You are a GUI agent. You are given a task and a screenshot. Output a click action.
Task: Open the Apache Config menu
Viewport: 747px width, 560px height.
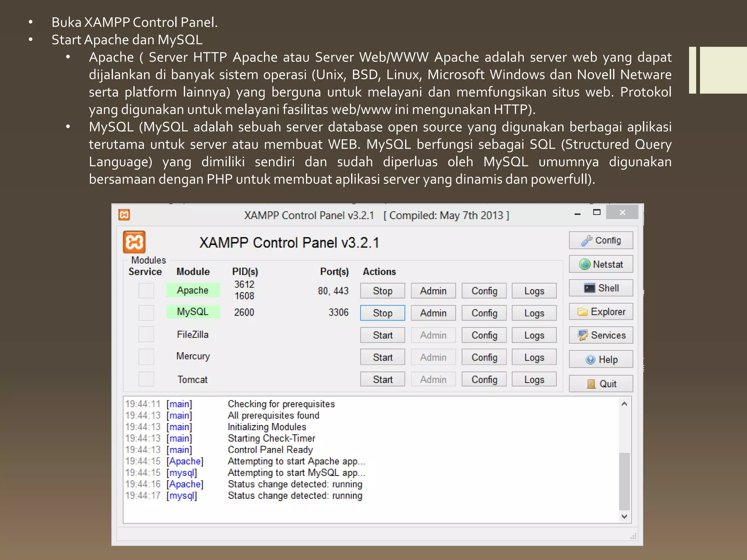point(484,291)
